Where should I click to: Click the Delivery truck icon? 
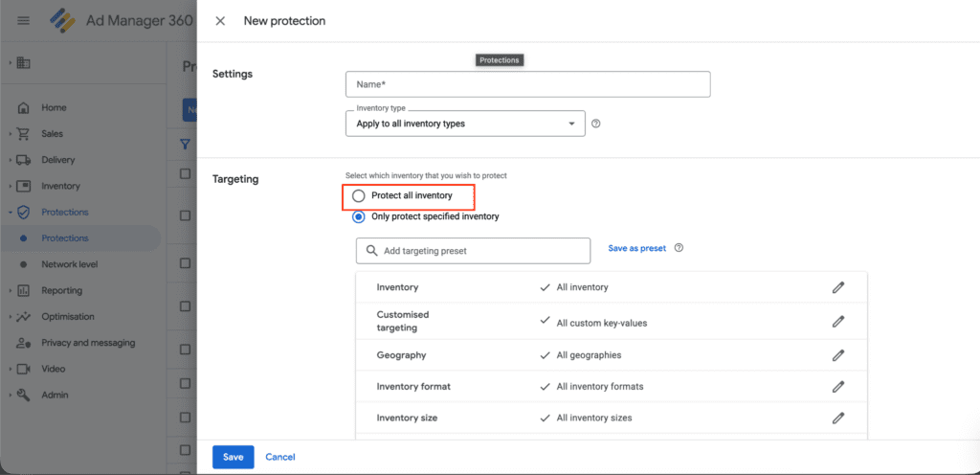click(23, 160)
